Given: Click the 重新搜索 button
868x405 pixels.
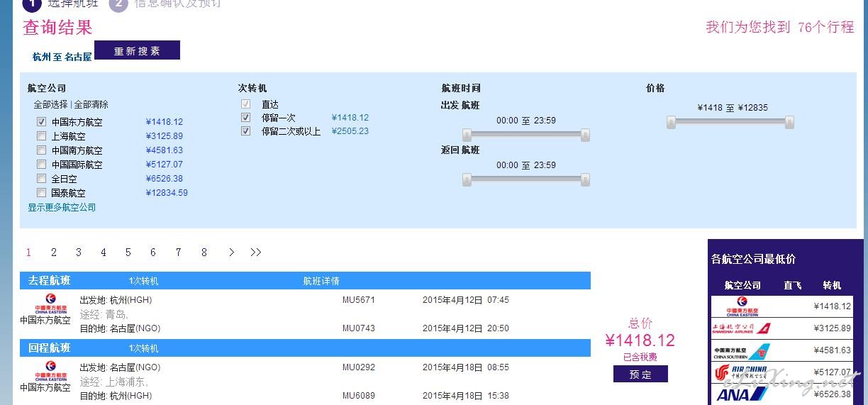Looking at the screenshot, I should coord(137,50).
